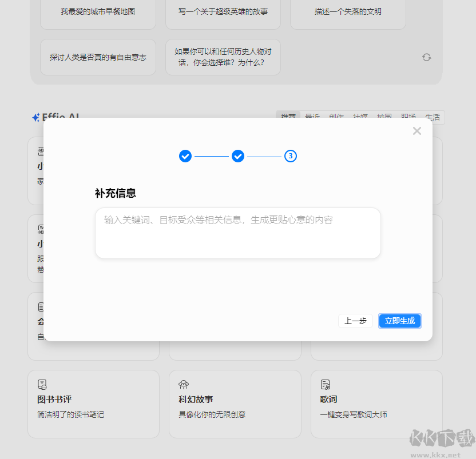476x459 pixels.
Task: Click the first completed step checkmark
Action: (x=185, y=156)
